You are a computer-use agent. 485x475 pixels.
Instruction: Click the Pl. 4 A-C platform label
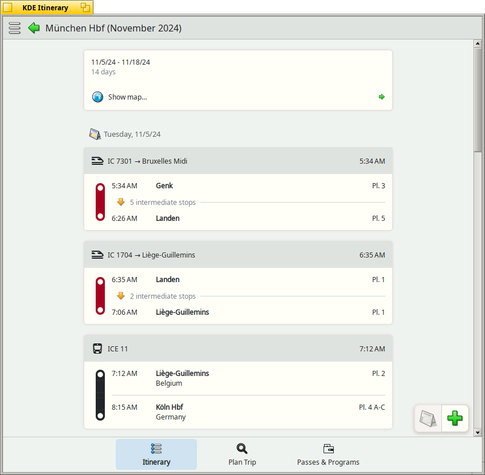(x=372, y=407)
